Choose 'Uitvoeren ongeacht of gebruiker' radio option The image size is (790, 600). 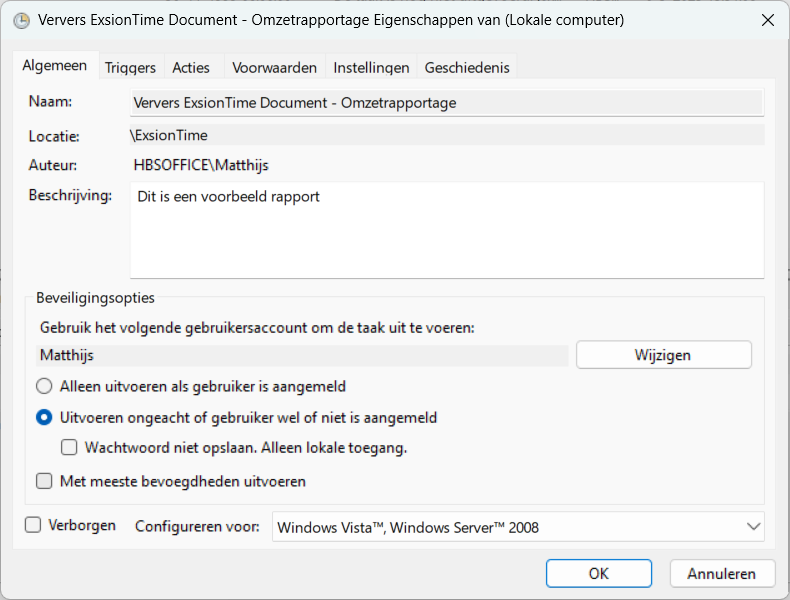tap(44, 418)
